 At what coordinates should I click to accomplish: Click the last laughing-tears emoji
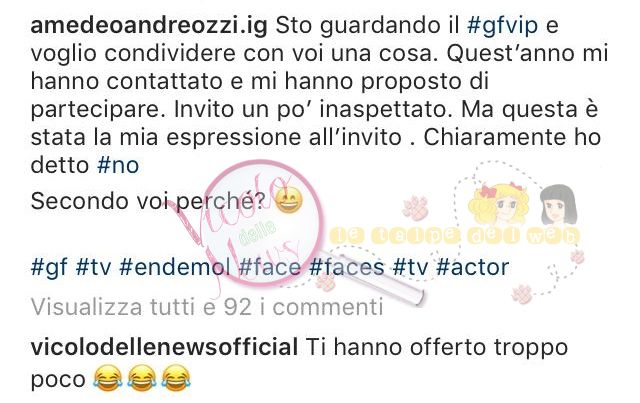click(176, 379)
